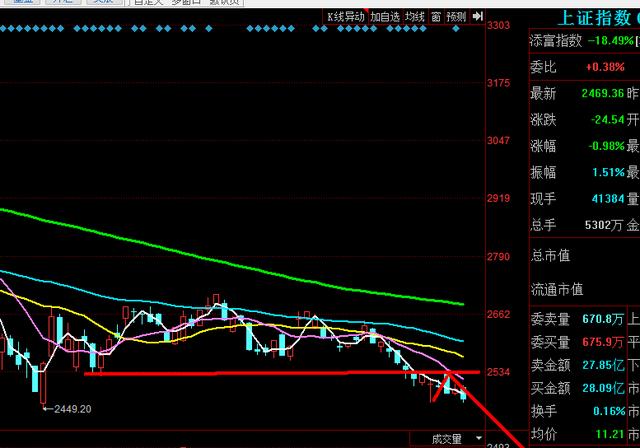Click 加自选 to add to watchlist
The width and height of the screenshot is (640, 448).
pos(384,17)
